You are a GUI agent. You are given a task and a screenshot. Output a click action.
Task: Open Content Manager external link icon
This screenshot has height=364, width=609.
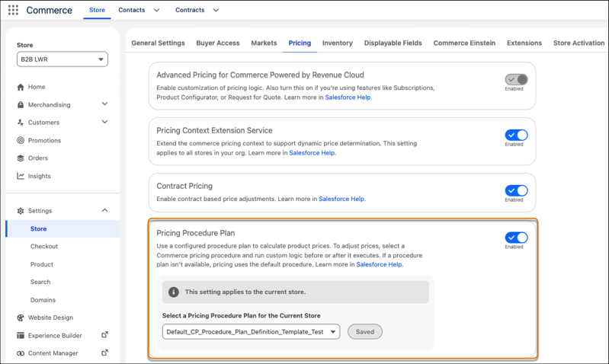pos(104,353)
